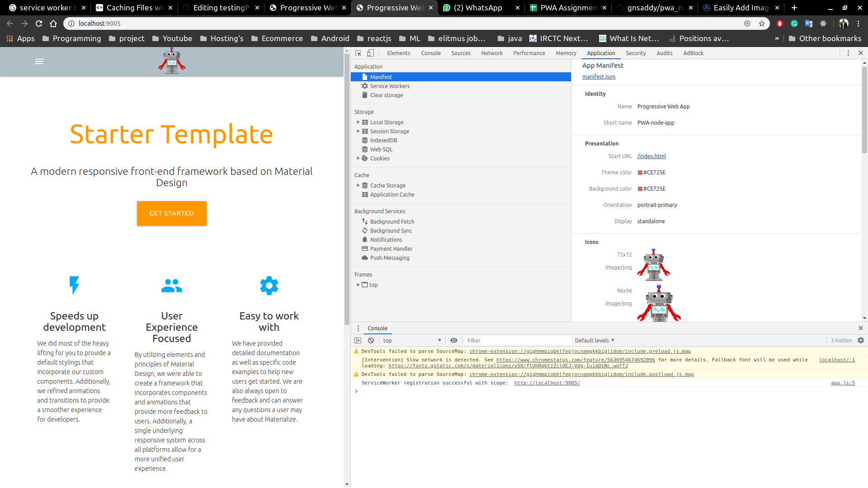Click the Manifest section icon in Application panel
The height and width of the screenshot is (488, 868).
point(365,76)
